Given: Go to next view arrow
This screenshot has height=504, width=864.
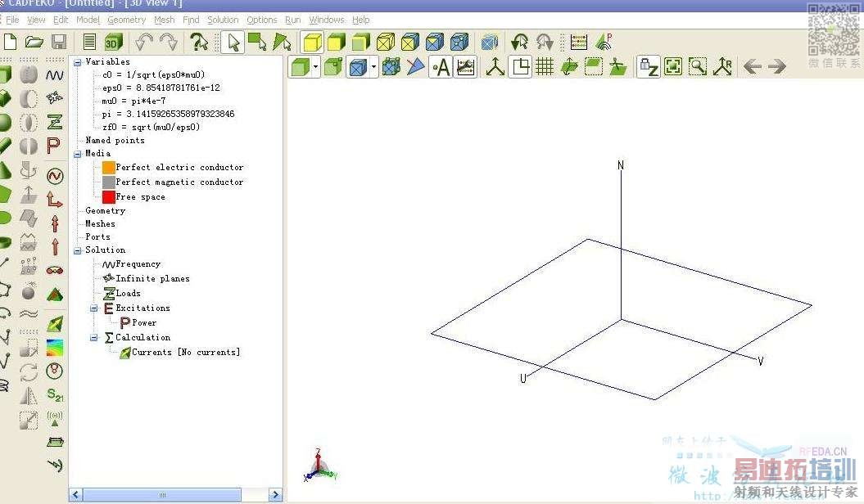Looking at the screenshot, I should tap(777, 67).
